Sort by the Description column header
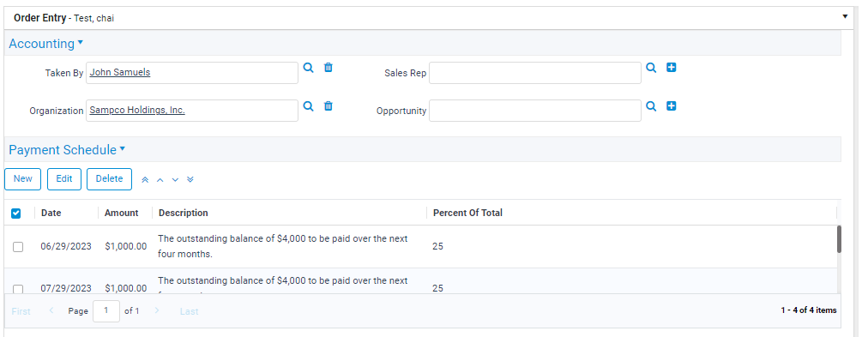 [x=184, y=213]
